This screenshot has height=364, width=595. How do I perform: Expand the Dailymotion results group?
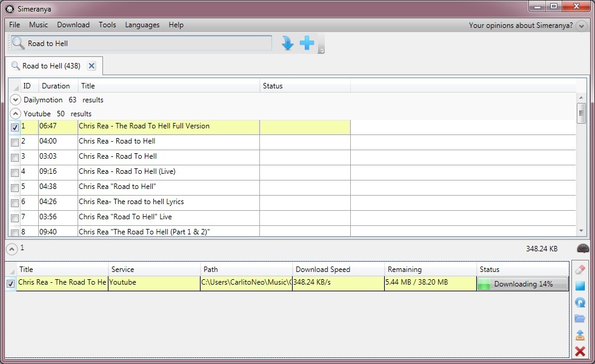coord(15,100)
